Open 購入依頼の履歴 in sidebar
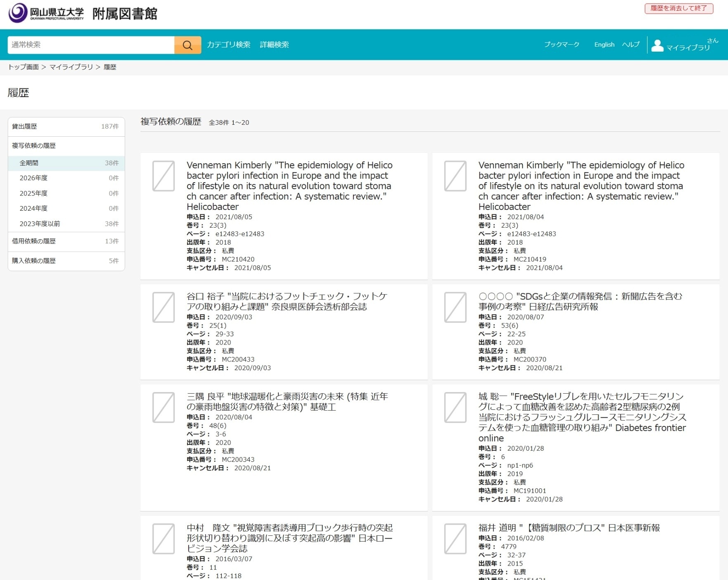The image size is (728, 580). coord(34,261)
